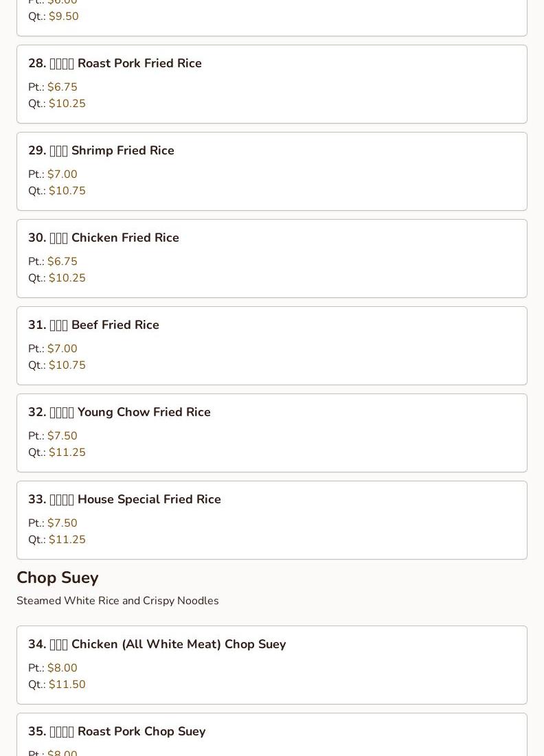Viewport: 544px width, 756px height.
Task: Select Shrimp Fried Rice menu item
Action: pos(101,150)
